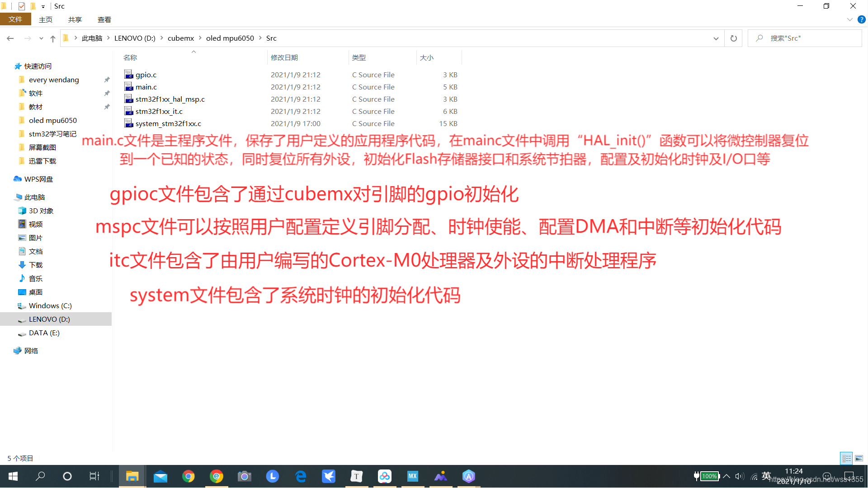Image resolution: width=868 pixels, height=488 pixels.
Task: Click the address bar dropdown arrow
Action: (x=716, y=38)
